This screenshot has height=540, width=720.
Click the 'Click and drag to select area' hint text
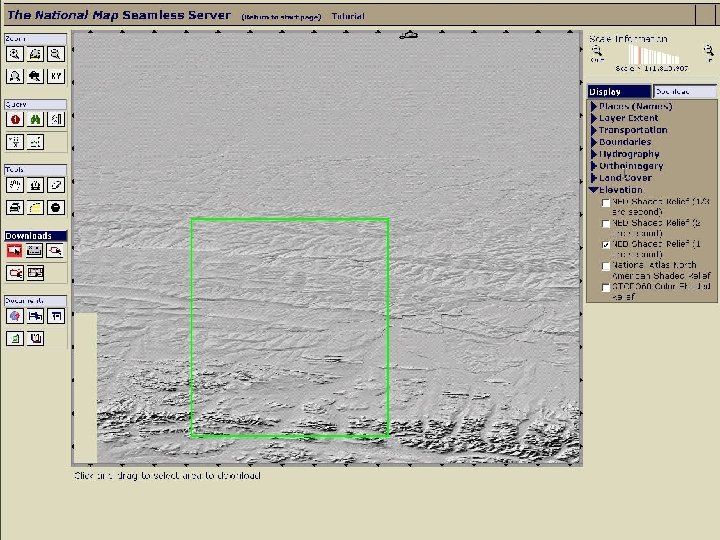tap(167, 476)
